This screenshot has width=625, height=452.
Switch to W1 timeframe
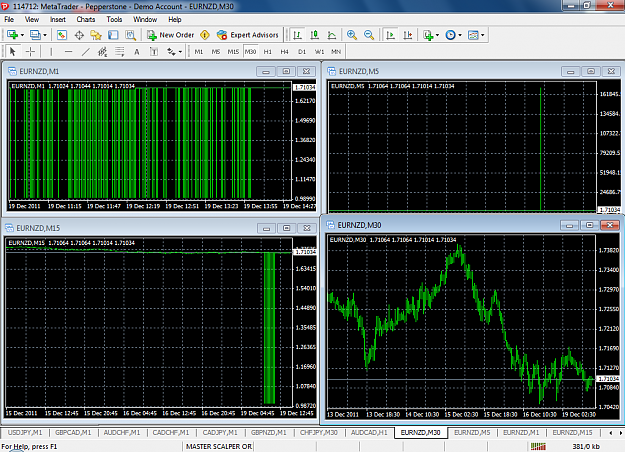tap(319, 51)
